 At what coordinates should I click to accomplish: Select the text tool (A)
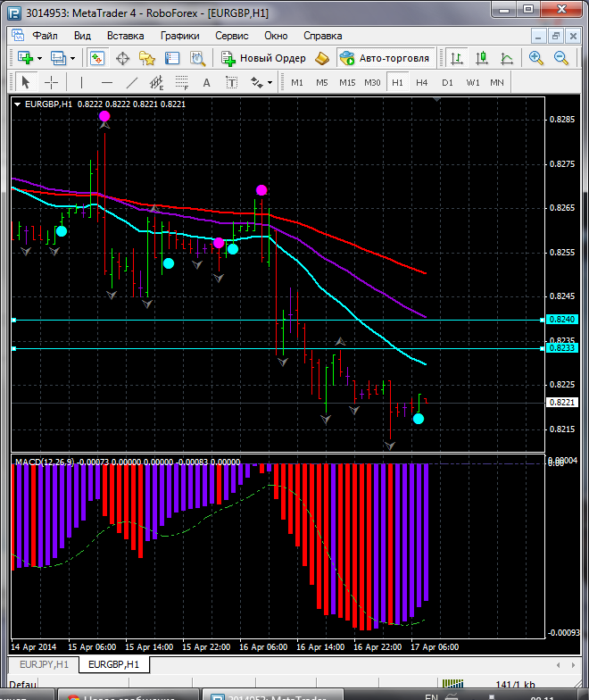pos(206,82)
